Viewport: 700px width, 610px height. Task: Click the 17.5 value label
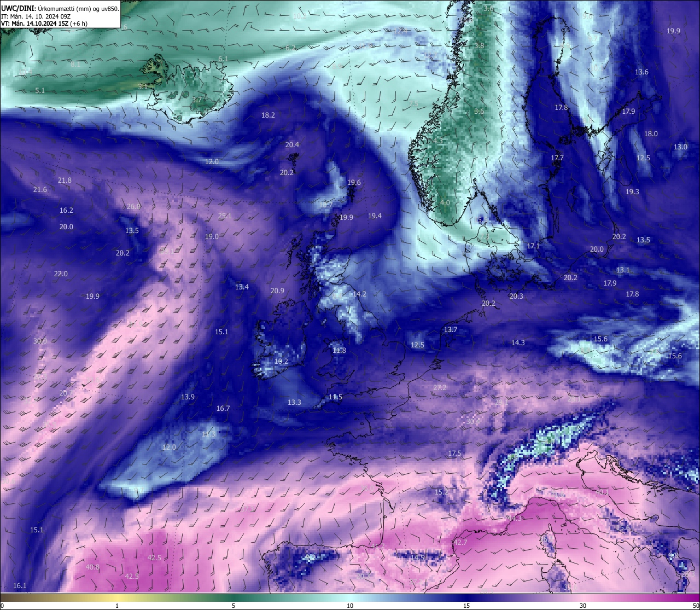pos(454,454)
